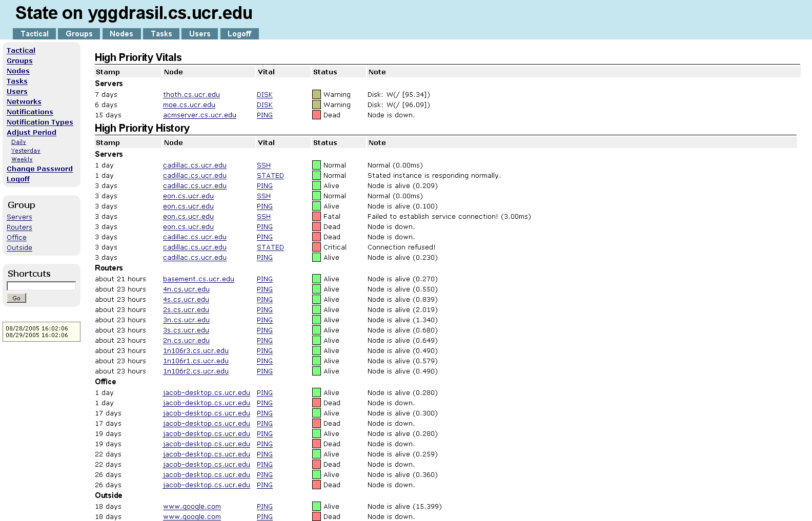This screenshot has width=812, height=521.
Task: Open the Nodes tab in top navigation
Action: [x=121, y=34]
